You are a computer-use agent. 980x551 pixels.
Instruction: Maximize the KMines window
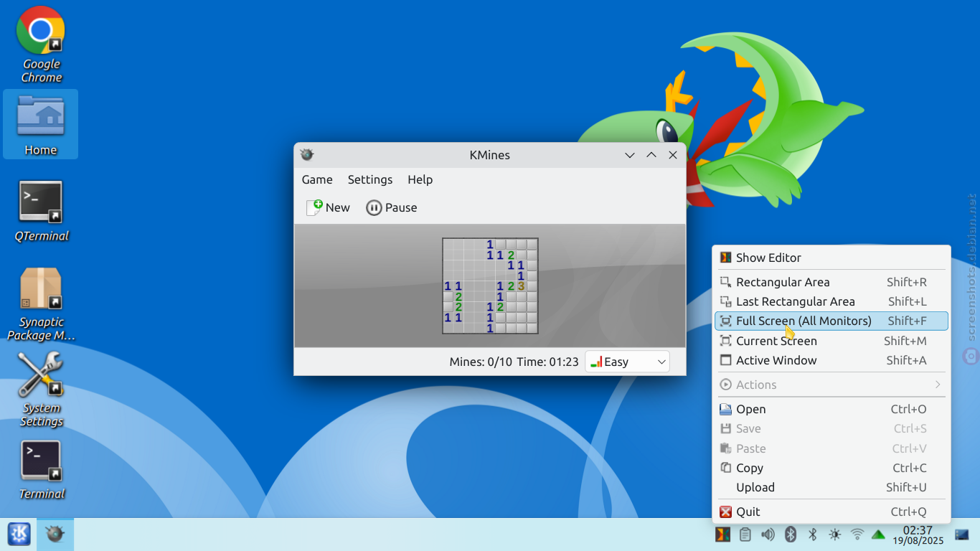tap(651, 155)
